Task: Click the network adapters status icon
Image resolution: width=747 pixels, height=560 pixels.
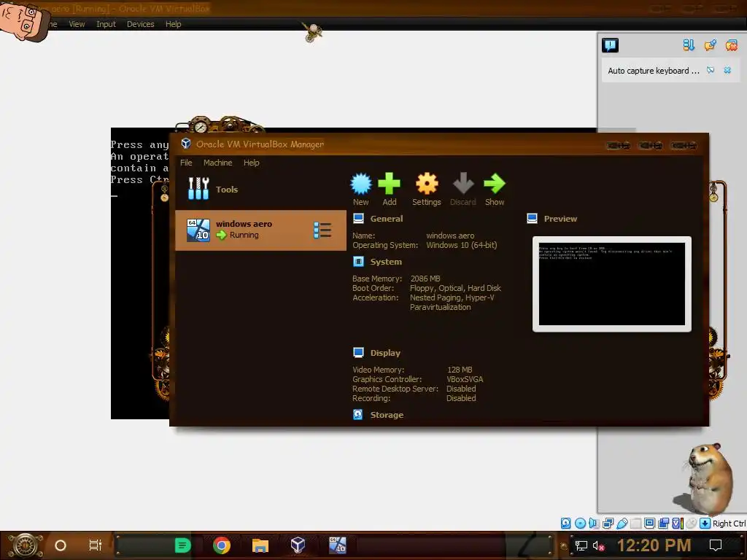Action: coord(608,524)
